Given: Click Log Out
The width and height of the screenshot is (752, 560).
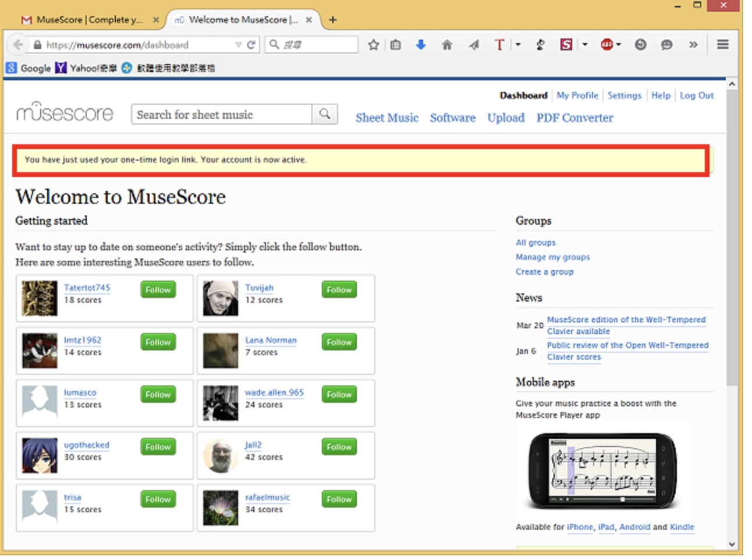Looking at the screenshot, I should click(697, 95).
